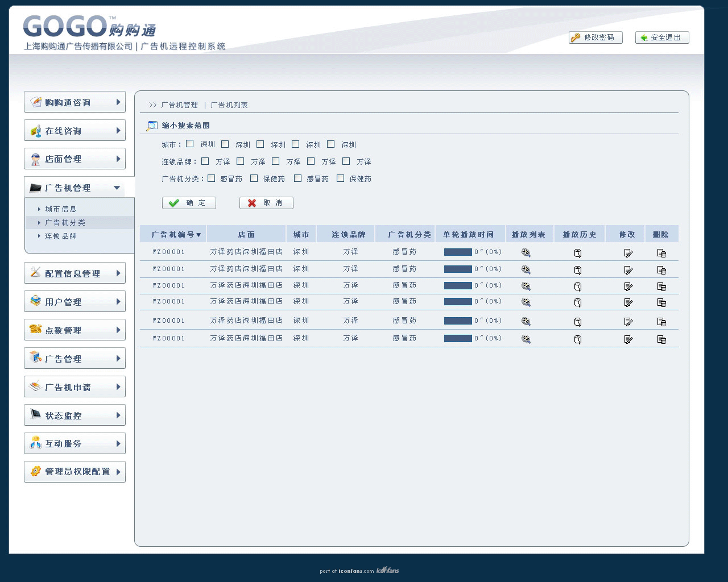Cancel search with the 取消 button
The image size is (728, 582).
[266, 203]
